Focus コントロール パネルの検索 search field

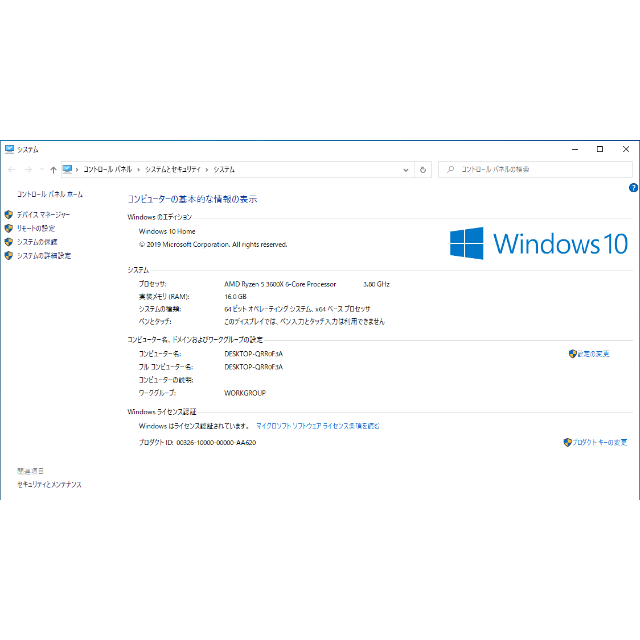[535, 169]
